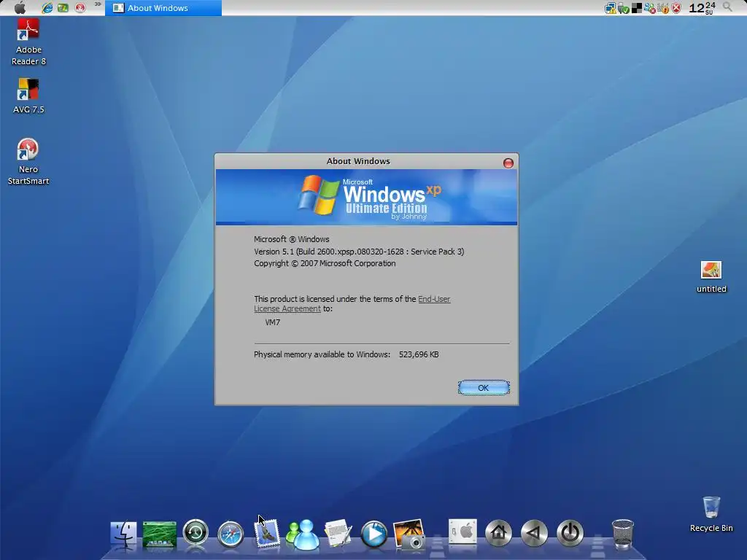Launch the blue media player dock icon
747x560 pixels.
[x=374, y=534]
